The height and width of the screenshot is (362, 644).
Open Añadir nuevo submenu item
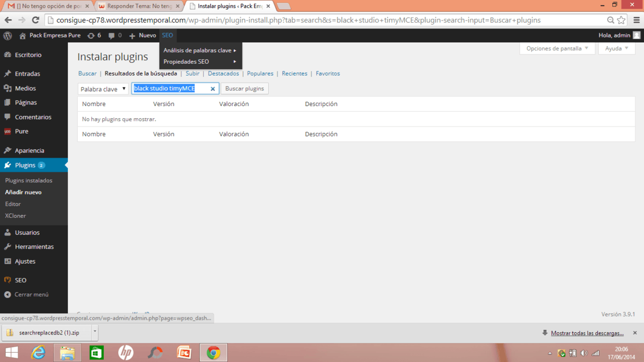[x=23, y=192]
